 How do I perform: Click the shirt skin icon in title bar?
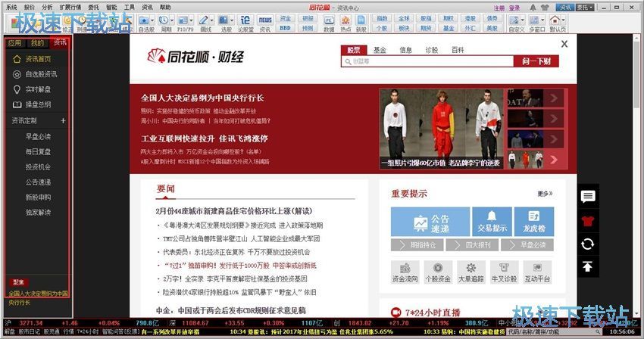tap(545, 8)
